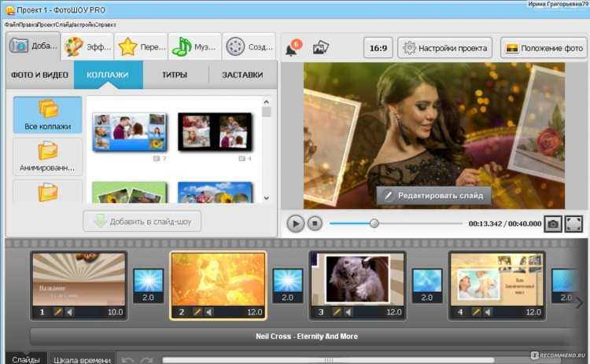Open the Добавить tab with camera icon
The width and height of the screenshot is (590, 364).
[33, 46]
